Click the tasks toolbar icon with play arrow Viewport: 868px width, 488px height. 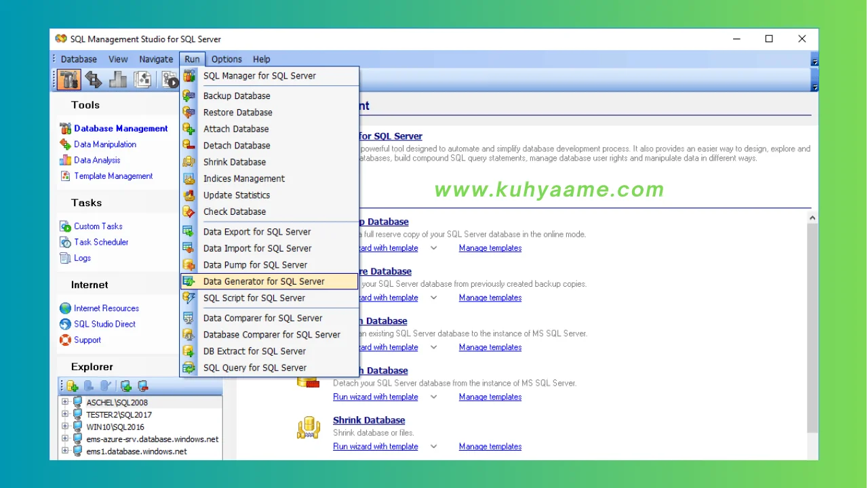(x=170, y=80)
